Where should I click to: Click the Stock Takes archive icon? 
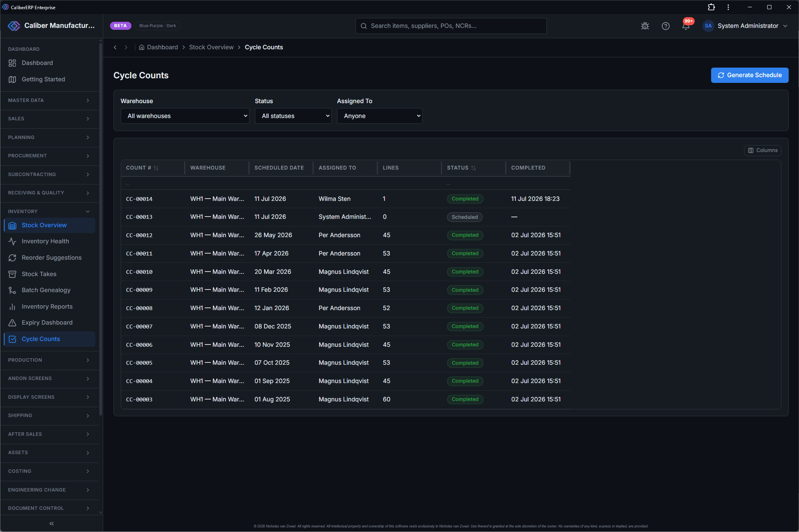point(12,274)
